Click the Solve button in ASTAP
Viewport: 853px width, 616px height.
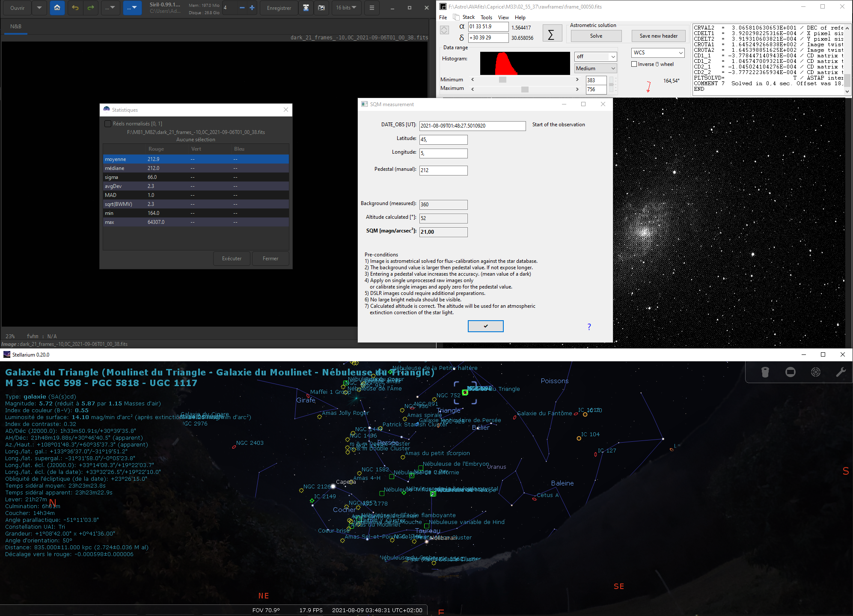click(596, 36)
